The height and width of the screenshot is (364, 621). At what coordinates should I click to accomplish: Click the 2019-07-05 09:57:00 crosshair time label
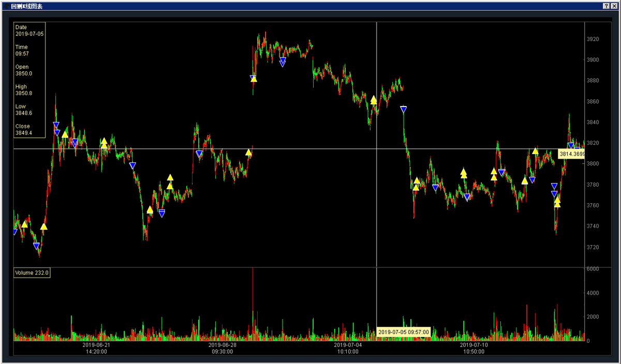(x=403, y=332)
